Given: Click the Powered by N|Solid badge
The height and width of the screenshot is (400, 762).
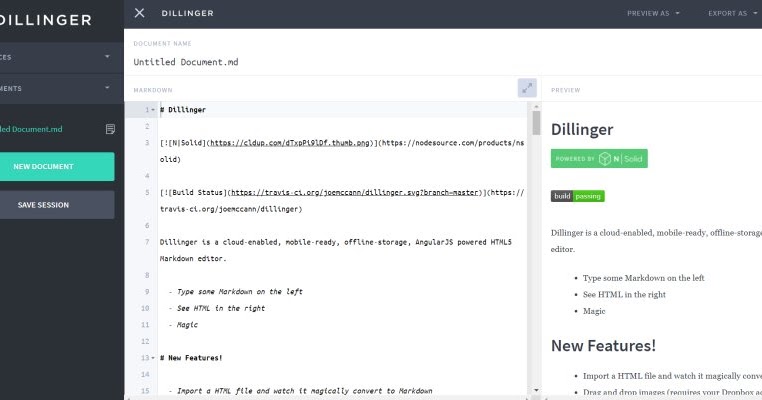Looking at the screenshot, I should (599, 158).
